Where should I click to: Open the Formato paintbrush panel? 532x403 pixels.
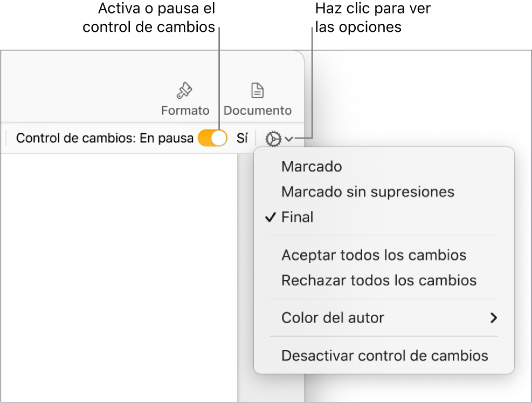pyautogui.click(x=185, y=91)
